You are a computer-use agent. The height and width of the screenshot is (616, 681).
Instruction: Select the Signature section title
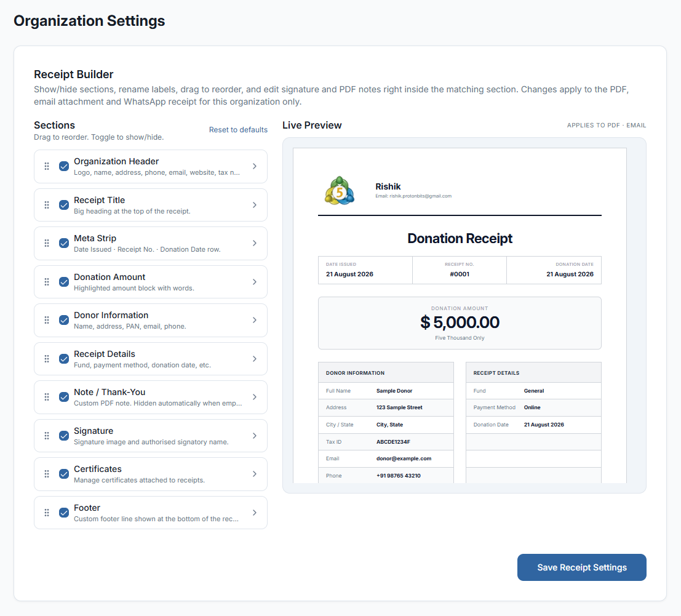tap(94, 431)
